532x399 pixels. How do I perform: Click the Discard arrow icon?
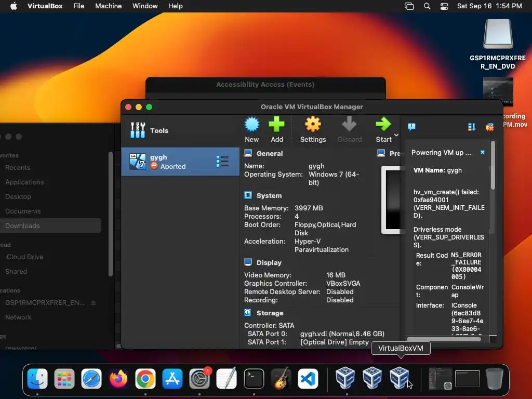point(349,124)
